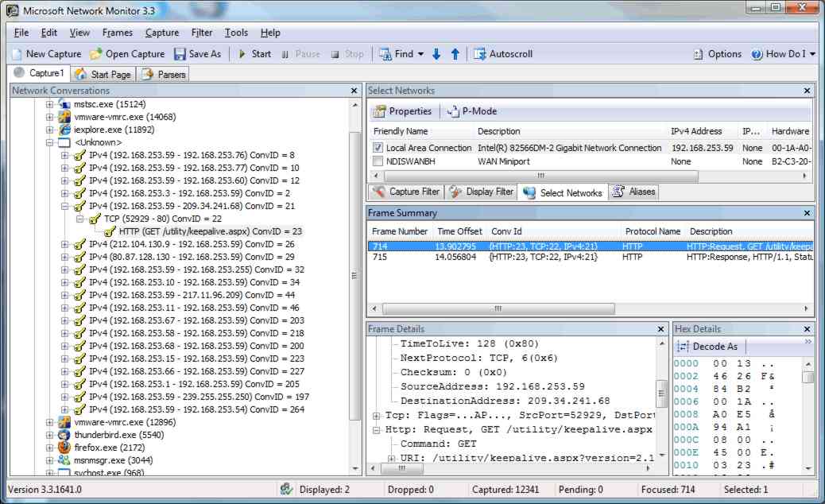Expand the ConvID = 8 IPv4 node
This screenshot has height=504, width=825.
click(64, 155)
